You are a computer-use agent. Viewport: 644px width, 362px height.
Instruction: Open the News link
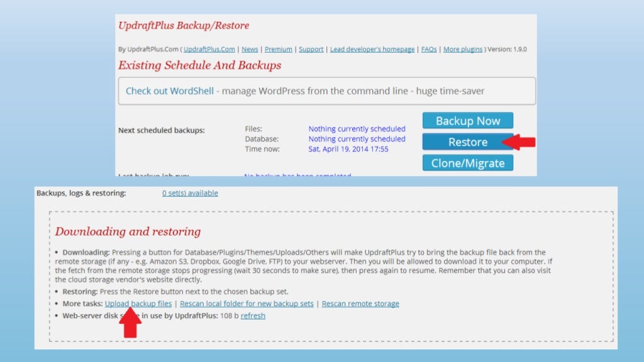tap(250, 49)
